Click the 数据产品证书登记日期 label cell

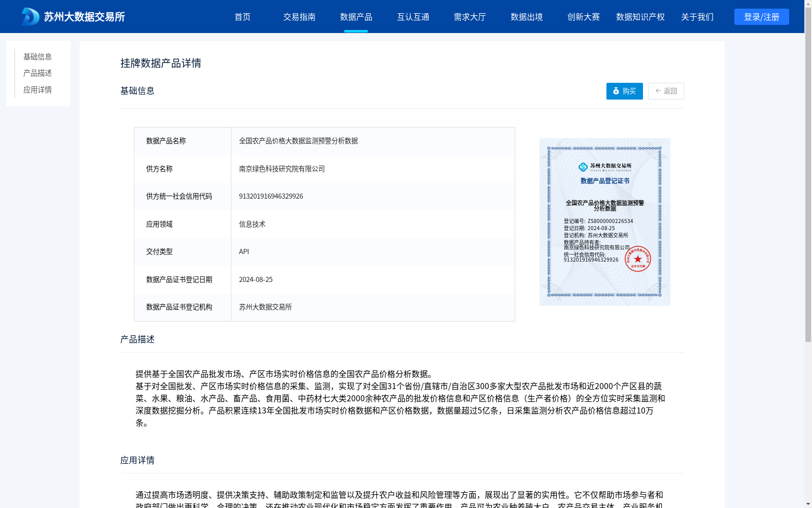tap(183, 279)
